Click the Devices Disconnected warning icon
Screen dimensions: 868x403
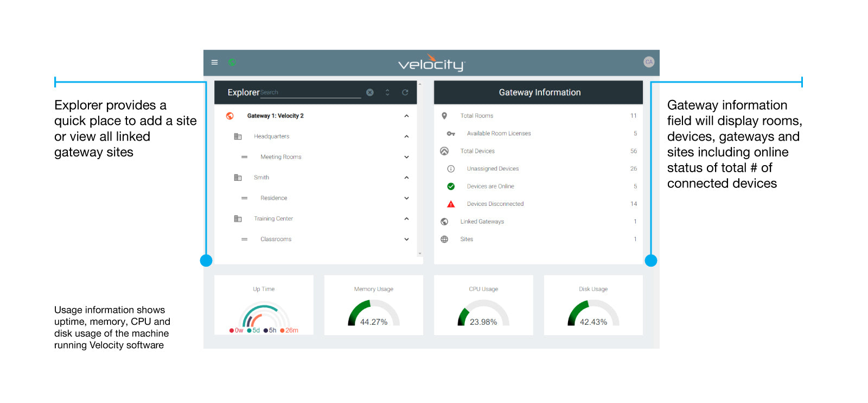click(x=451, y=204)
